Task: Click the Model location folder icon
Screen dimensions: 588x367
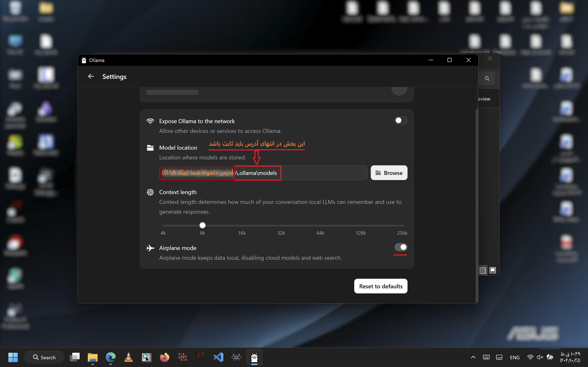Action: [x=150, y=147]
